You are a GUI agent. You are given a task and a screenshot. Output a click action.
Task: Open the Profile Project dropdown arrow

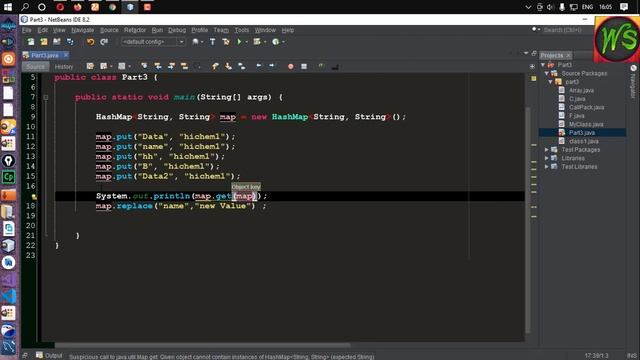click(283, 42)
